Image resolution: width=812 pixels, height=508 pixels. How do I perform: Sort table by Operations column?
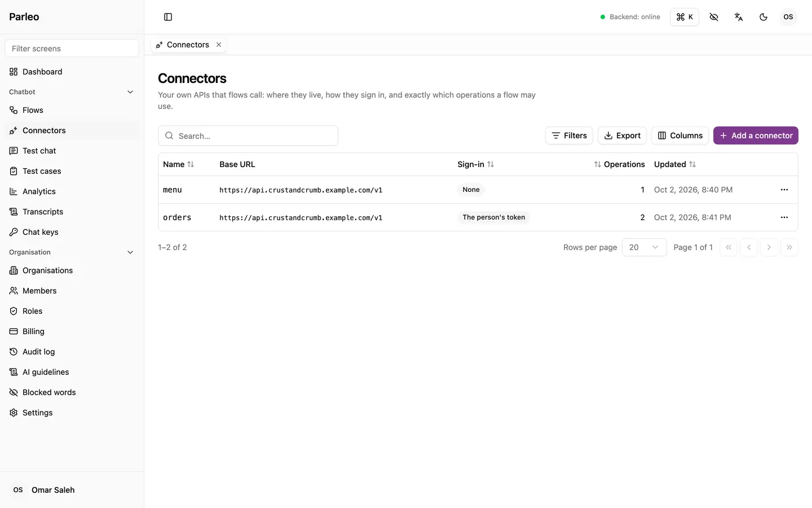(619, 164)
